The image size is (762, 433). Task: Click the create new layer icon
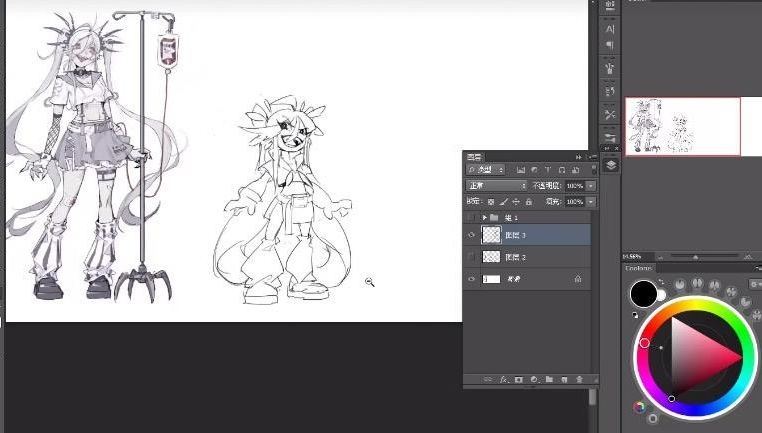[x=564, y=380]
